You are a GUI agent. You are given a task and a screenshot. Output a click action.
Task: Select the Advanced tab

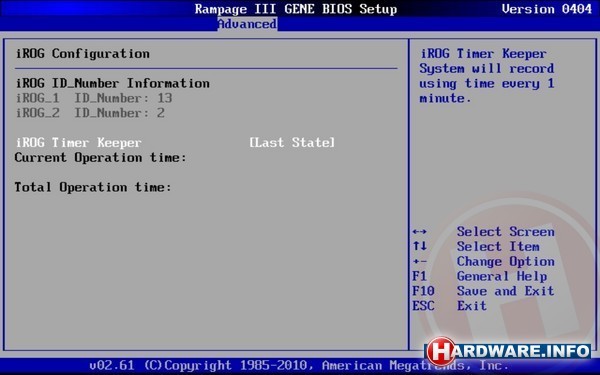click(x=247, y=24)
